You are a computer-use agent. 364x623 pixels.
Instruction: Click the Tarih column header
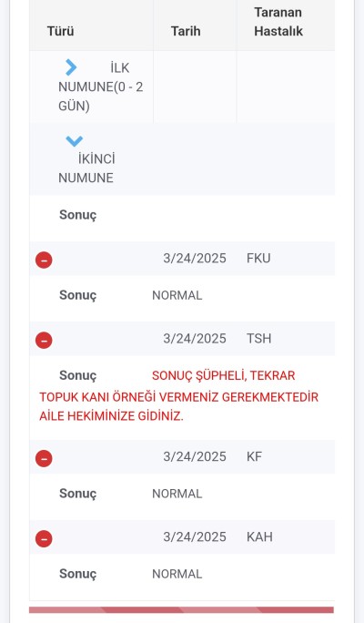coord(186,31)
